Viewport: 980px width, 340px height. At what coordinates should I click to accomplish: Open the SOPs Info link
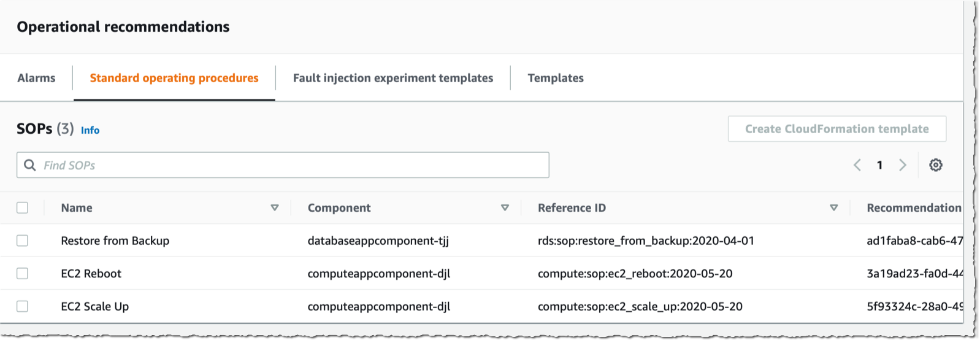click(x=90, y=130)
